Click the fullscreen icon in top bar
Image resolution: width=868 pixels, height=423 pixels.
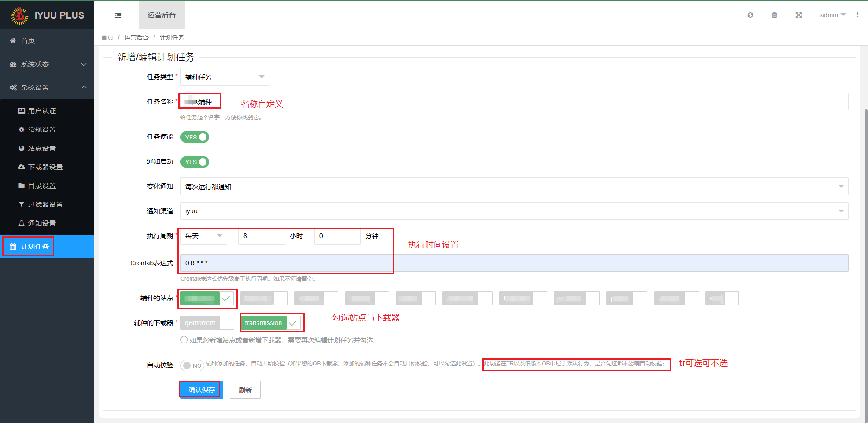coord(798,15)
